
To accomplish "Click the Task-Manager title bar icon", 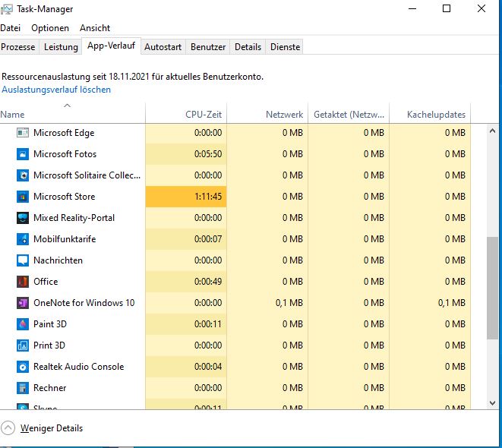I will 6,9.
